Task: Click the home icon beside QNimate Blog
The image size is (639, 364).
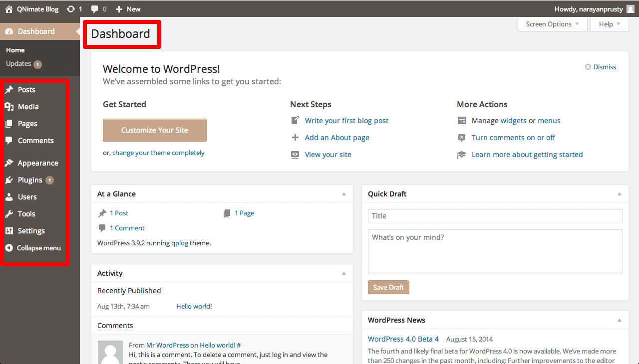Action: point(9,9)
